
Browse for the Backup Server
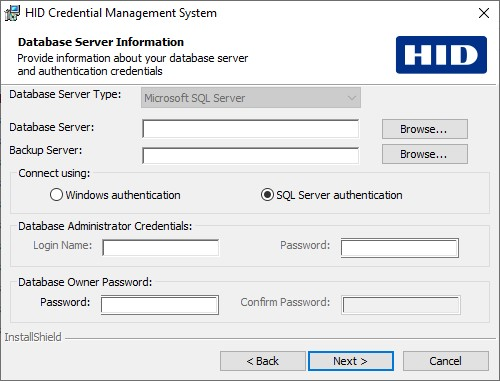point(425,154)
